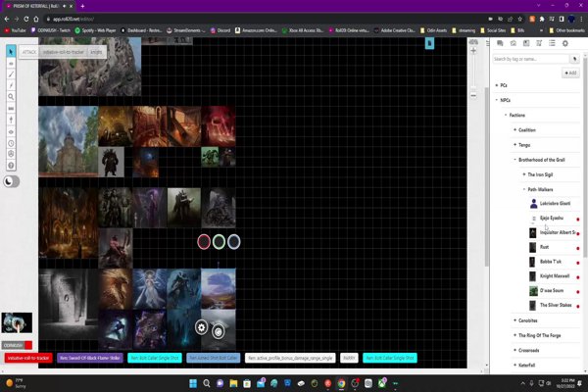Viewport: 588px width, 392px height.
Task: Toggle dark mode moon switch
Action: (x=11, y=181)
